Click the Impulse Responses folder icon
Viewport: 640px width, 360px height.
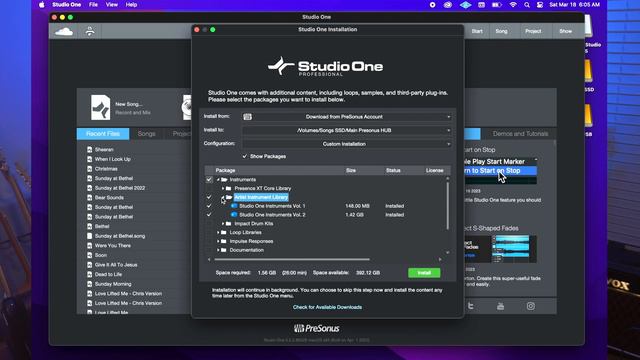point(224,241)
